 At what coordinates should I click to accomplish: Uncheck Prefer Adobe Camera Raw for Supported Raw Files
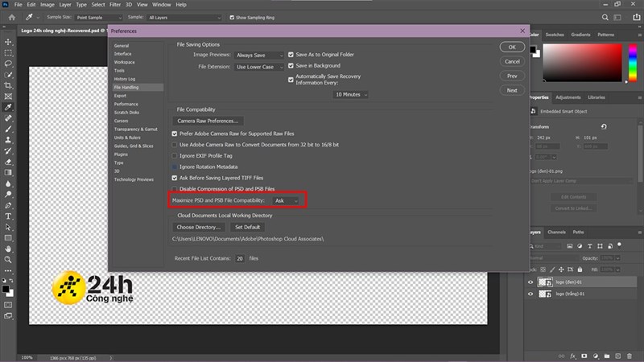(x=175, y=134)
